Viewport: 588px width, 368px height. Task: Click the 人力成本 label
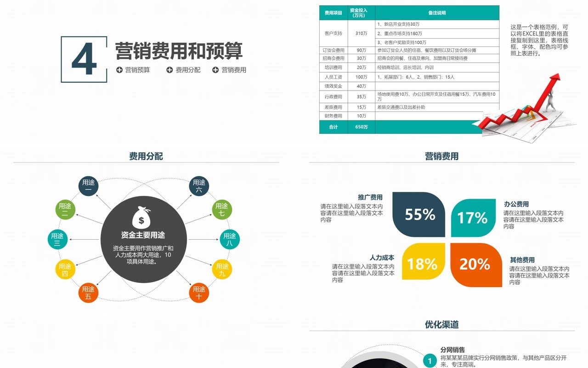[382, 258]
